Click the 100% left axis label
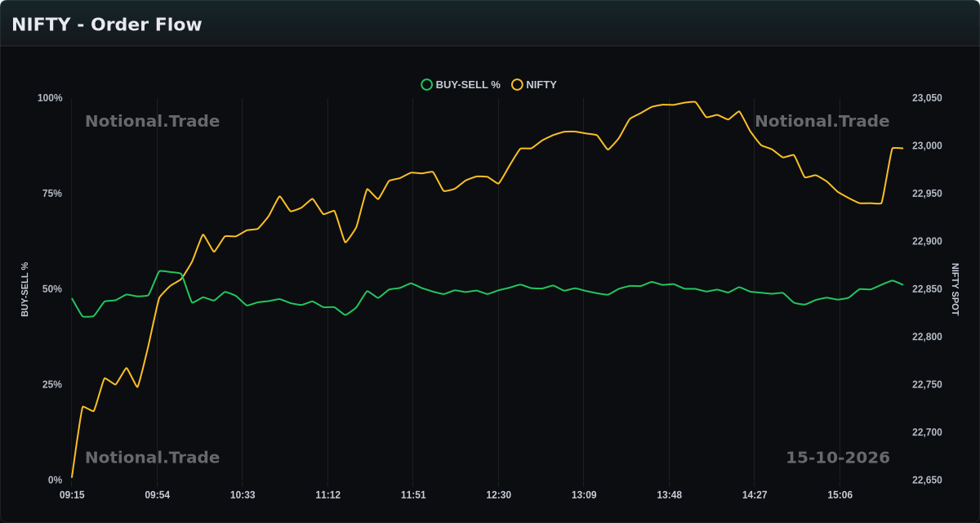The height and width of the screenshot is (523, 980). coord(50,98)
